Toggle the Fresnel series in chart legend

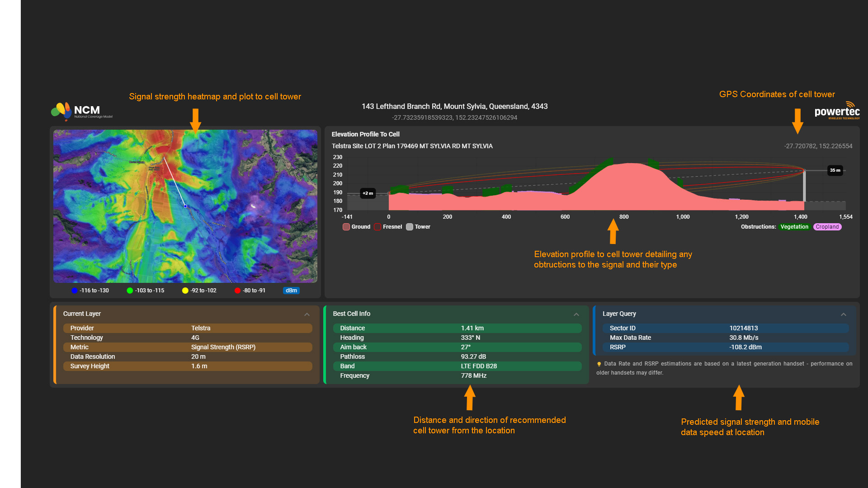(x=388, y=227)
